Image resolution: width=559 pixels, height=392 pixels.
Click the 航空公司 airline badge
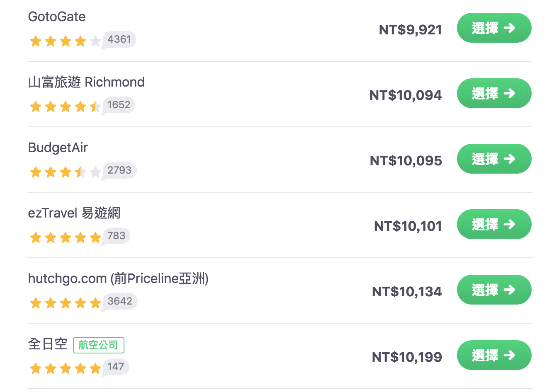99,345
